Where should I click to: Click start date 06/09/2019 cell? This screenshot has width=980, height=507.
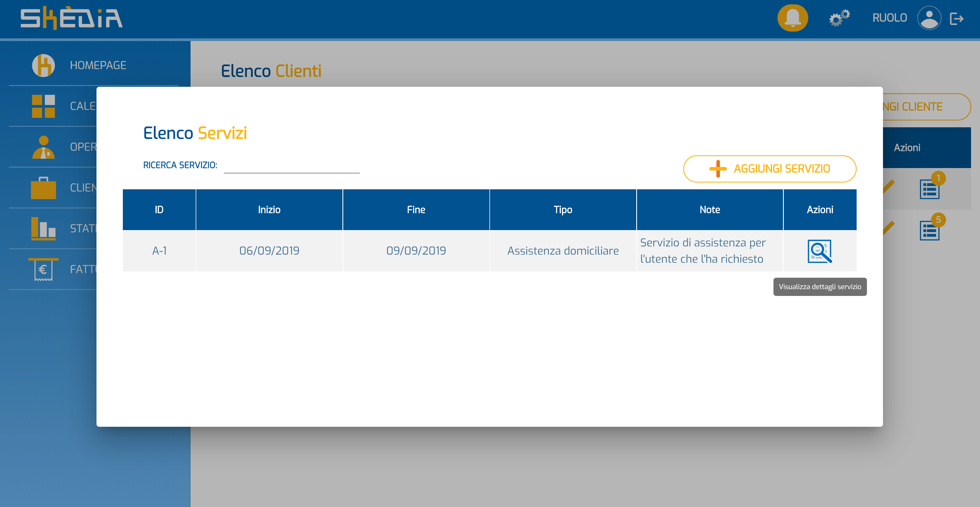coord(269,251)
